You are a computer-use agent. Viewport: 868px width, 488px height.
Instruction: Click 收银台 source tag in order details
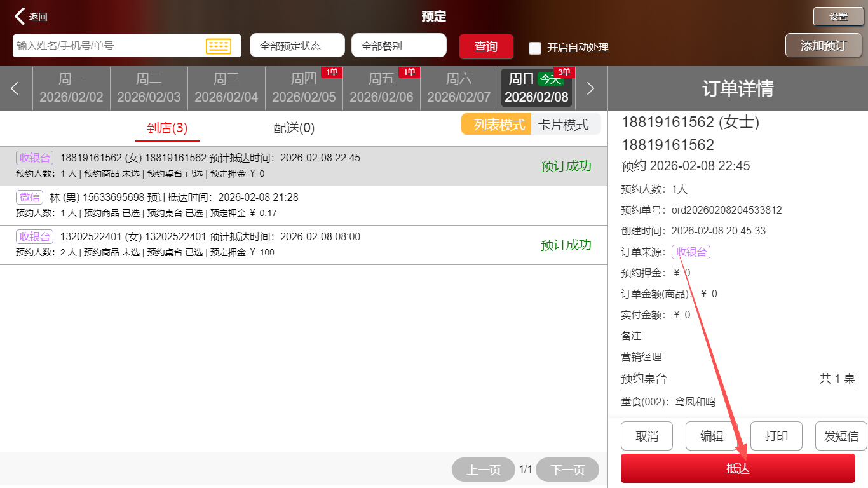(691, 252)
